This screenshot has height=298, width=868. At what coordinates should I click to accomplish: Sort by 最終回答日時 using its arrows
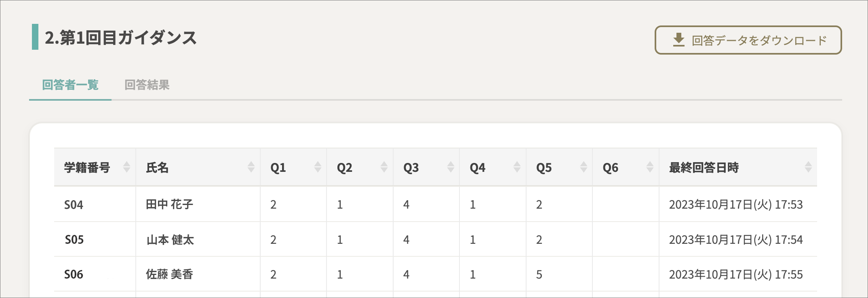tap(808, 167)
